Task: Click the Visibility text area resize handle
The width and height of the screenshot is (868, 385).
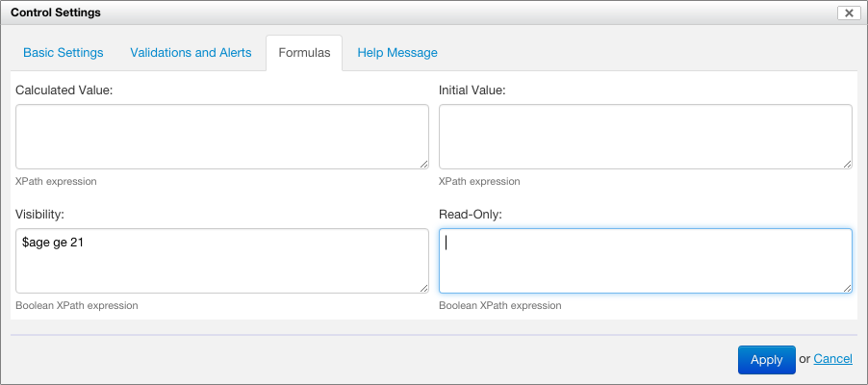Action: (x=423, y=289)
